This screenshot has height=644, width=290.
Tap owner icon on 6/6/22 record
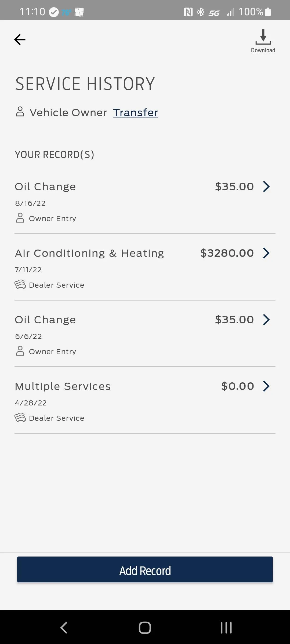20,351
